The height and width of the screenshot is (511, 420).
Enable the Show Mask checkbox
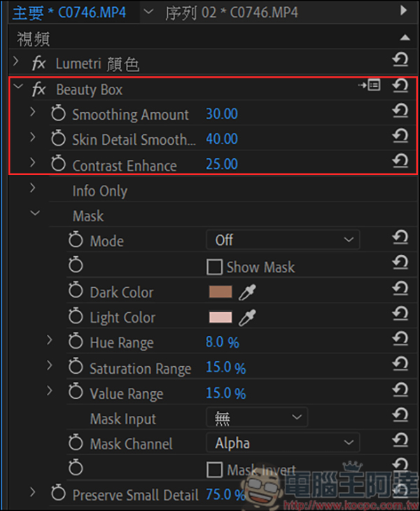(x=215, y=267)
